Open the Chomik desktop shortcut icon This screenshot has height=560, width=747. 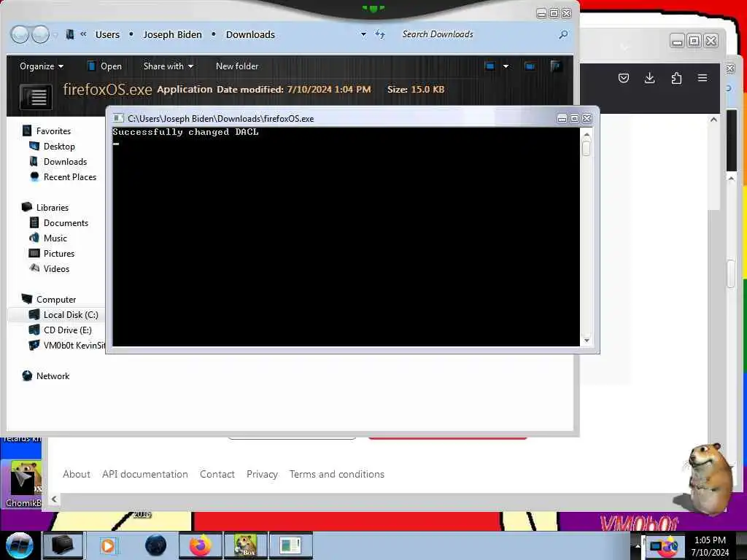coord(23,484)
